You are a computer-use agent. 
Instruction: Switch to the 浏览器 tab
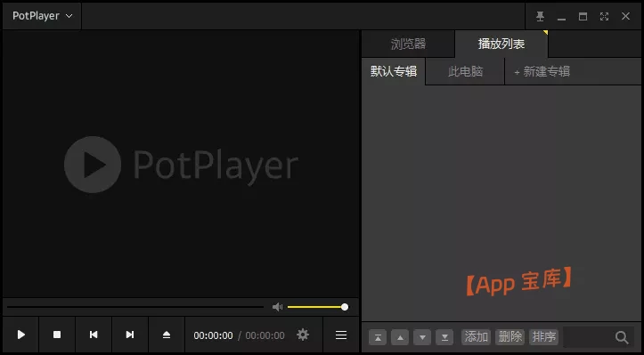(408, 44)
